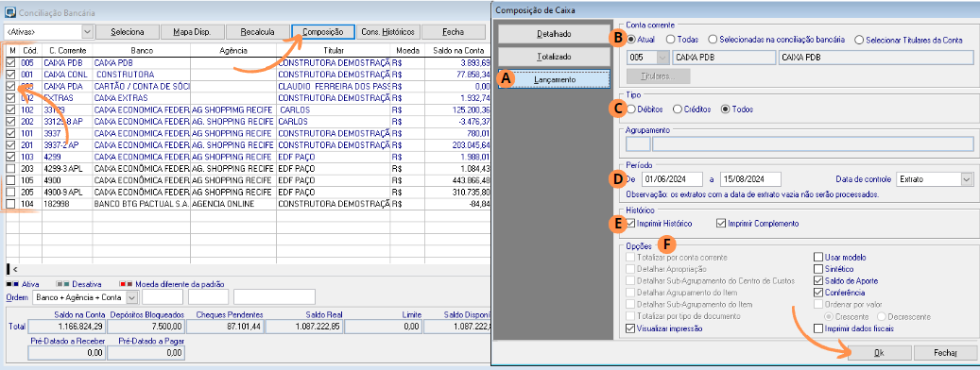Select Selecionar Titulares da Conta radio option
This screenshot has height=370, width=980.
(x=859, y=40)
